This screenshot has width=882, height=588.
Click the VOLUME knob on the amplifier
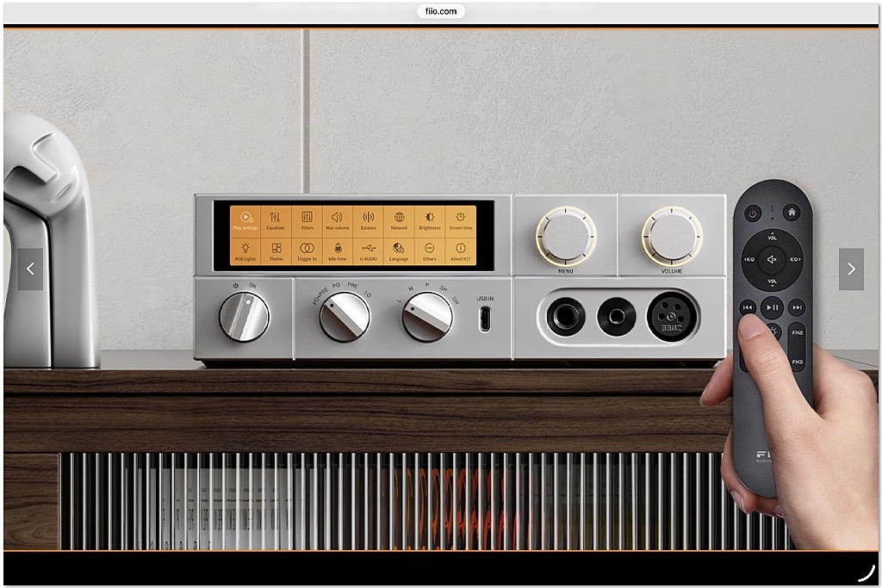click(672, 237)
